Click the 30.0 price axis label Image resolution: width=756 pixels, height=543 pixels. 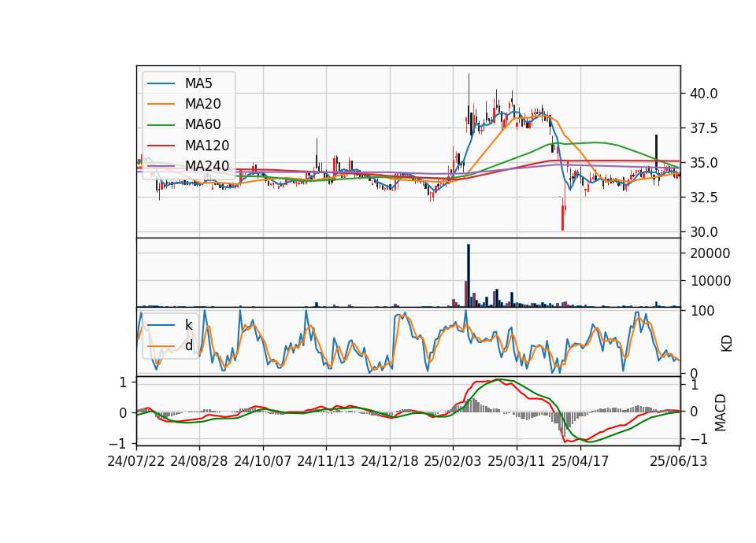(x=703, y=232)
